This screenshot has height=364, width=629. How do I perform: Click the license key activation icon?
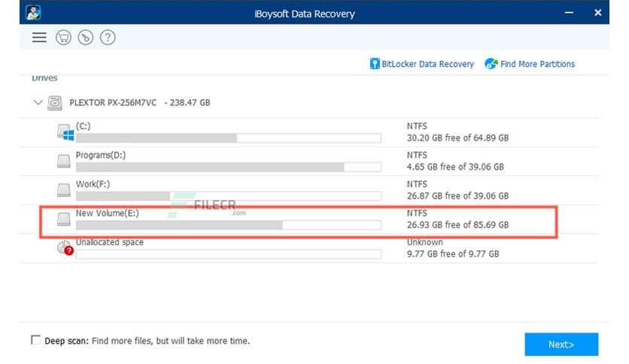click(86, 38)
